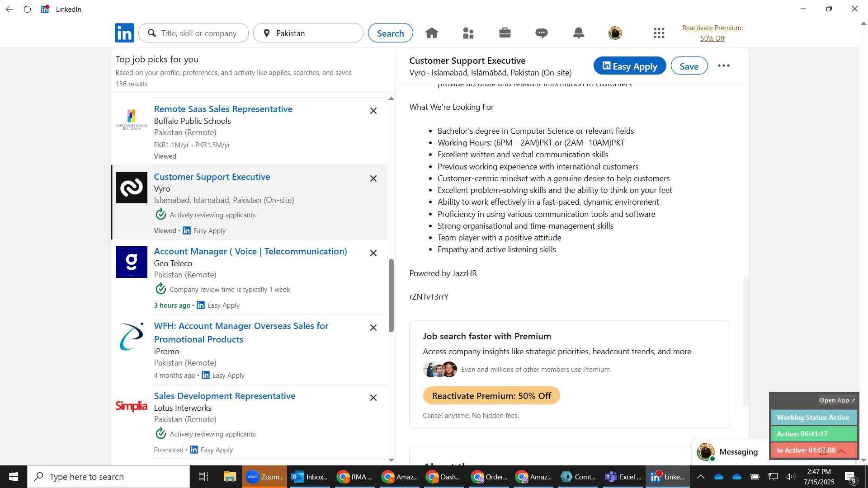Open Remote Saas Sales Representative listing
Image resolution: width=868 pixels, height=488 pixels.
223,109
